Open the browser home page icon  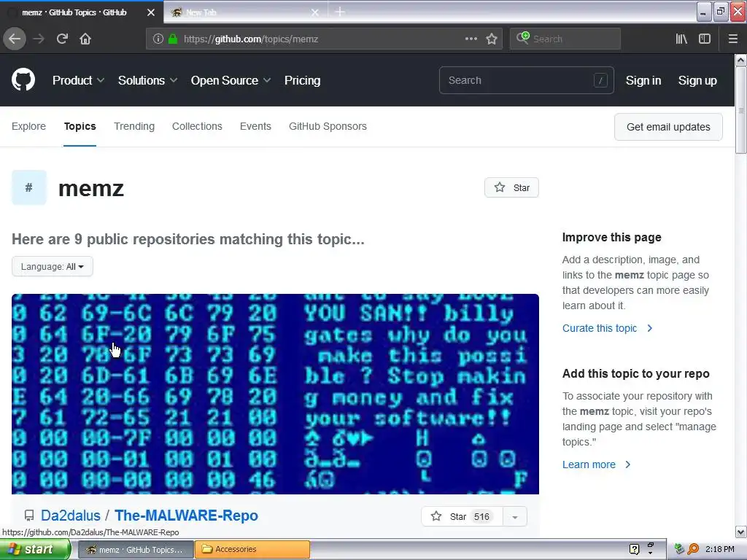click(85, 39)
